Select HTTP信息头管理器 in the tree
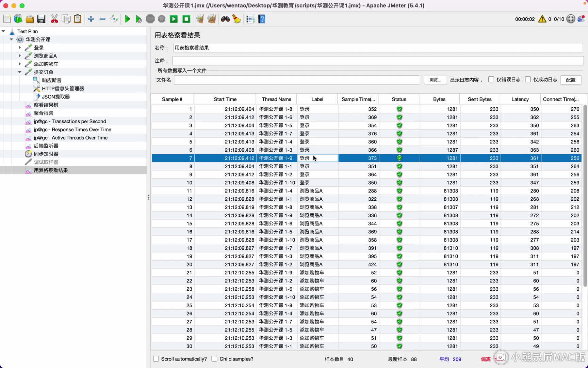The width and height of the screenshot is (588, 368). (x=63, y=89)
